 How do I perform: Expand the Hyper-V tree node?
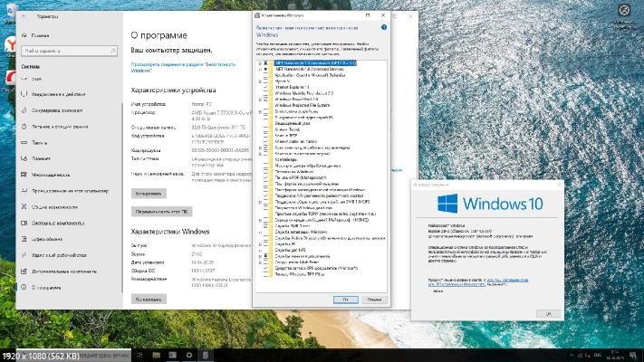260,81
